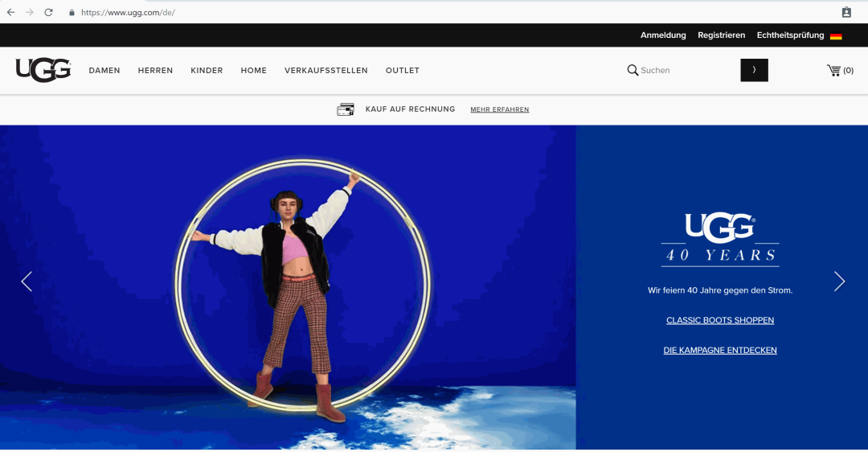
Task: Click the UGG logo in header
Action: tap(43, 70)
